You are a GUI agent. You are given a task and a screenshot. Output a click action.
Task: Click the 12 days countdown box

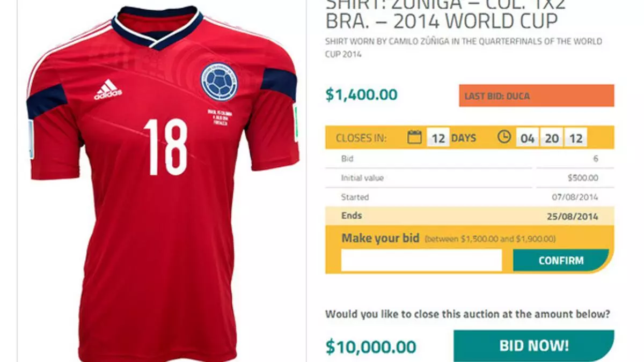[438, 138]
